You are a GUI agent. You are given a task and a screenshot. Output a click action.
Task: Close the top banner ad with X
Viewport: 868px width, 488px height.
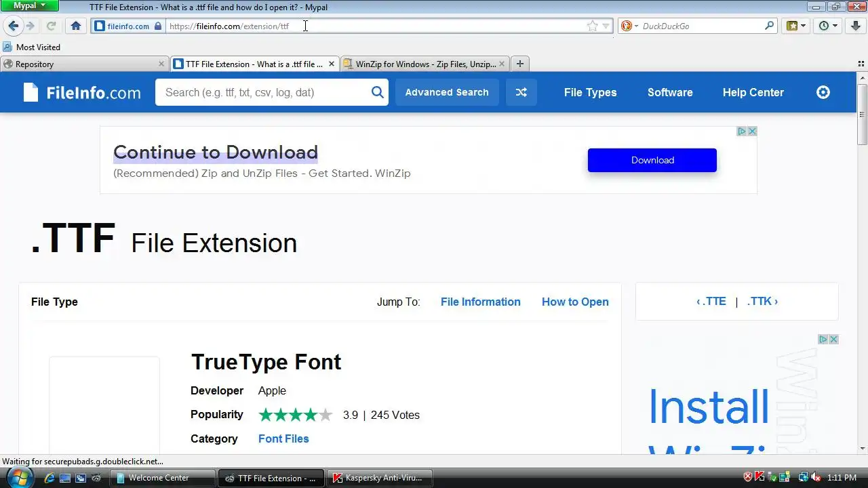752,131
